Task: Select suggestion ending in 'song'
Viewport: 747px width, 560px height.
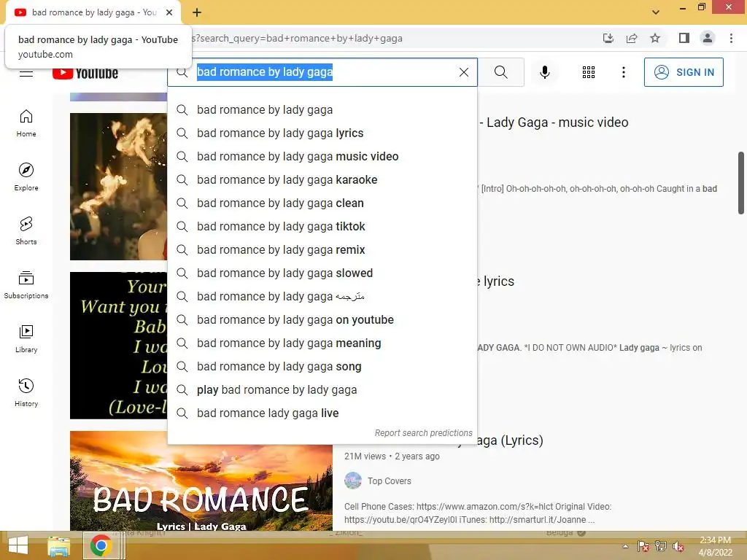Action: coord(322,366)
